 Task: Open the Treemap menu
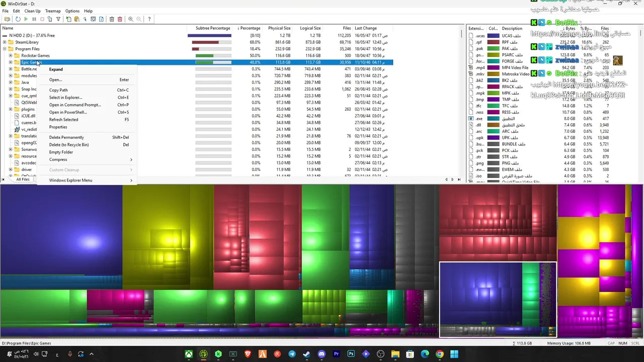pyautogui.click(x=53, y=11)
